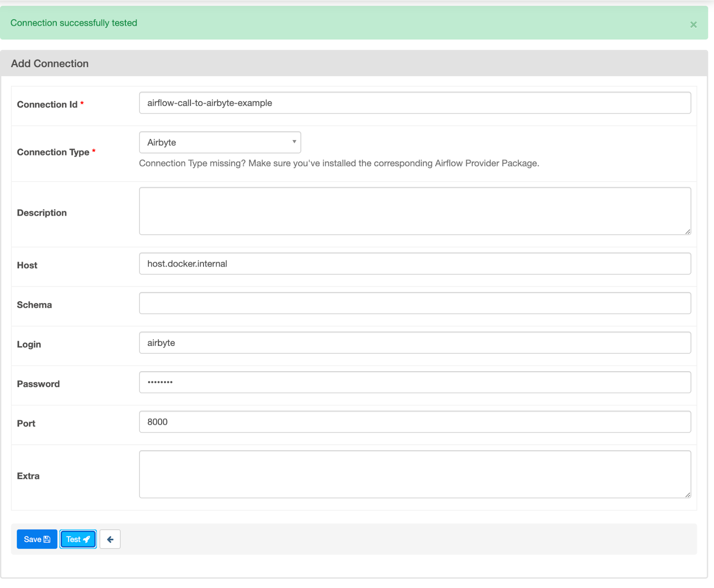
Task: Click the red asterisk beside Connection Id
Action: pyautogui.click(x=82, y=104)
